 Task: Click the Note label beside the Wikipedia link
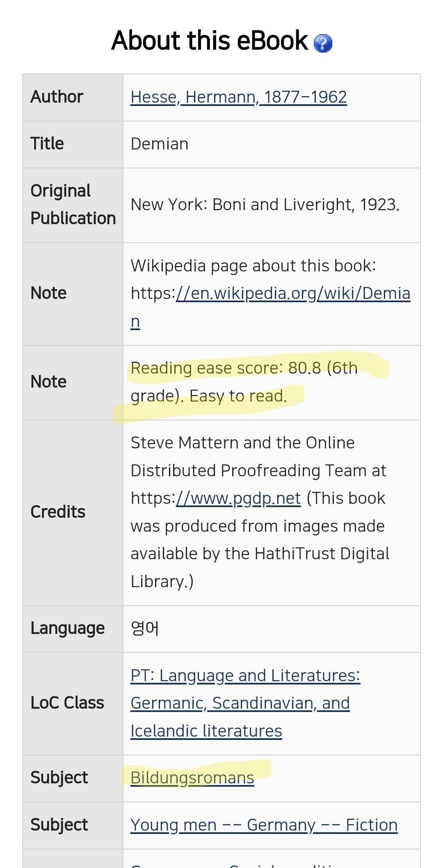[x=48, y=293]
